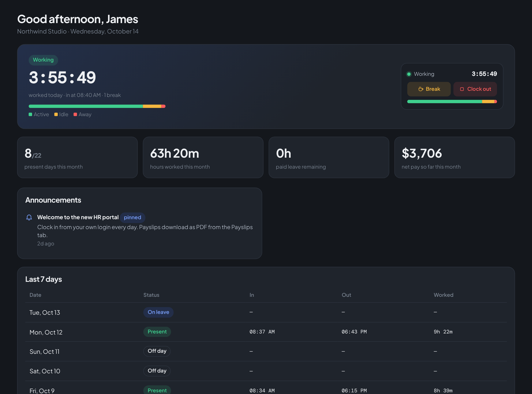
Task: Click the 9h 22m worked value
Action: pos(443,332)
